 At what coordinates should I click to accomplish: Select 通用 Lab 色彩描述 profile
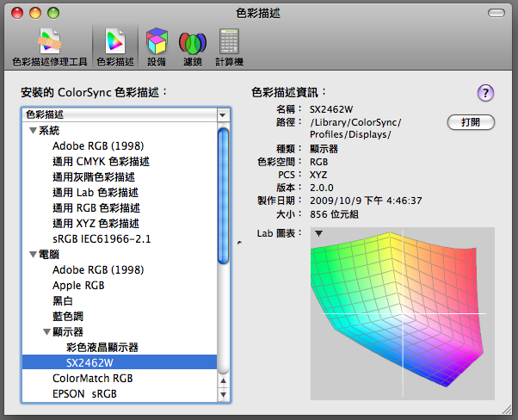coord(96,193)
